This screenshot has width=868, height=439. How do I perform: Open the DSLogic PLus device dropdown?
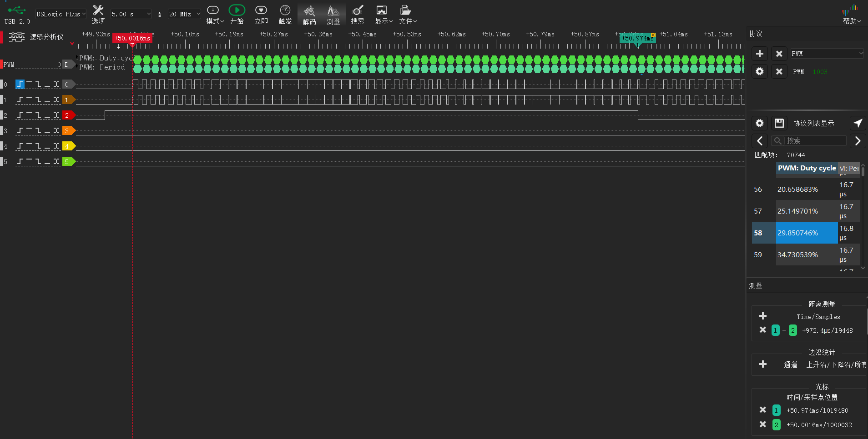click(61, 14)
